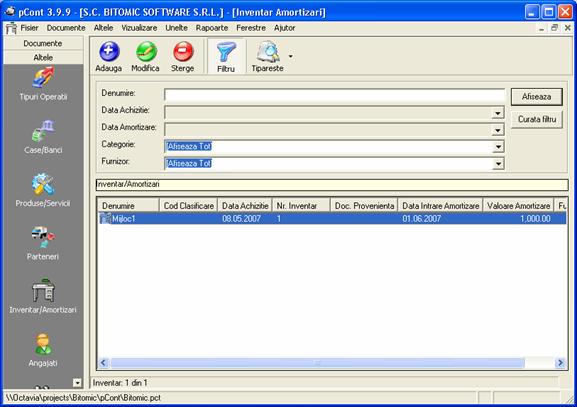Open the Rapoarte menu
This screenshot has width=577, height=407.
[x=212, y=28]
